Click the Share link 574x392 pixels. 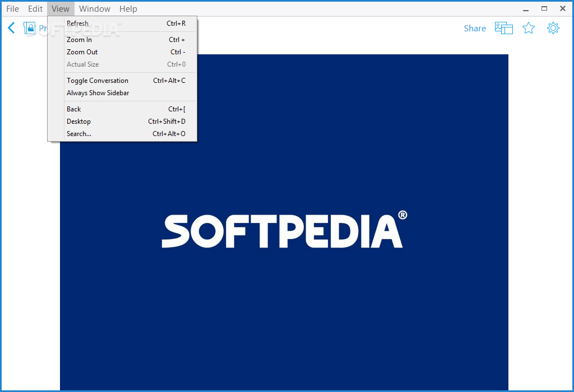pyautogui.click(x=475, y=28)
